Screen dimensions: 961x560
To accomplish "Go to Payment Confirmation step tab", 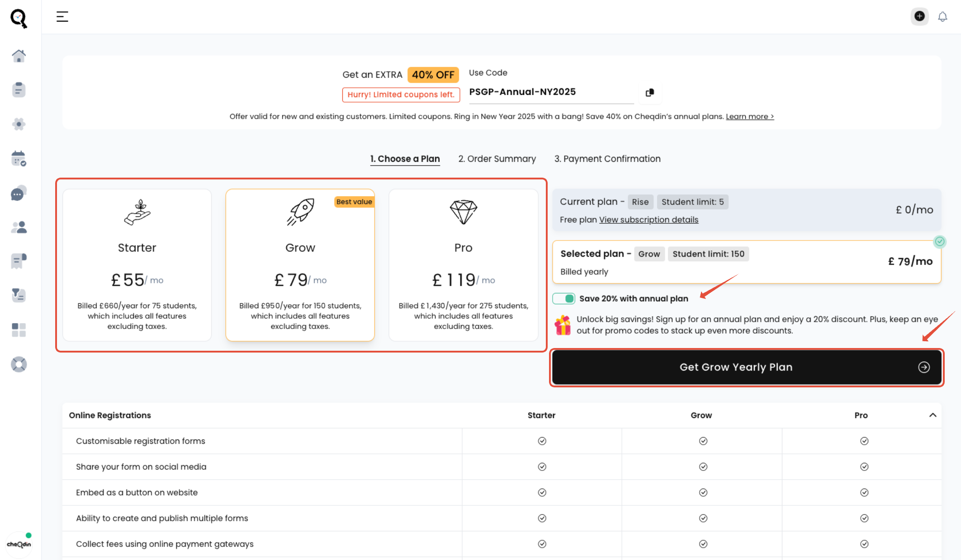I will tap(607, 159).
